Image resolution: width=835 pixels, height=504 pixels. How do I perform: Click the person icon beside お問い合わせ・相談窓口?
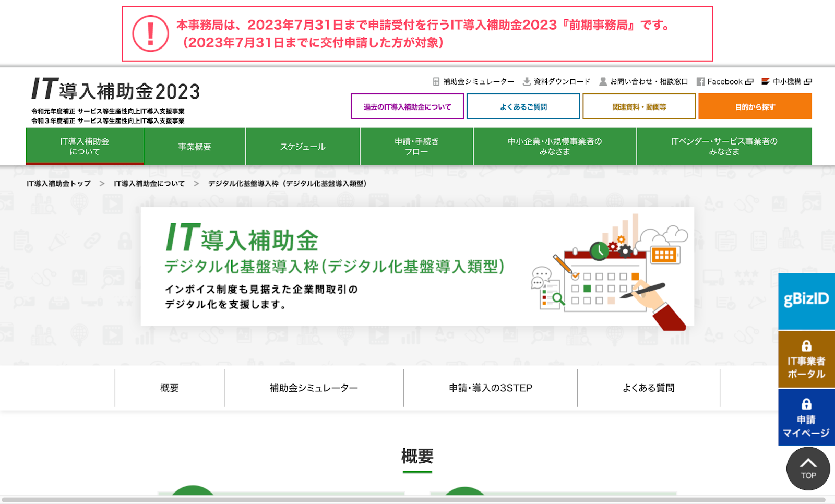pos(603,81)
